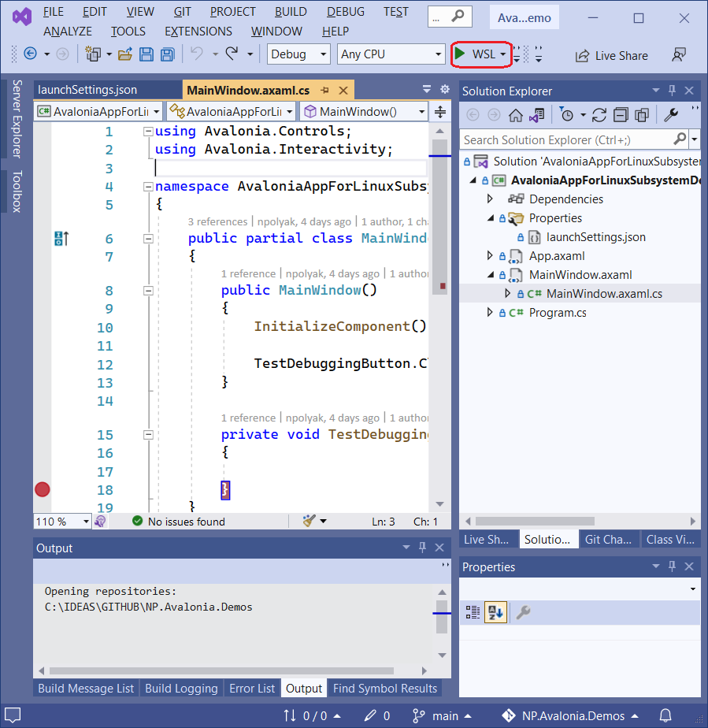Click the Search Solution Explorer field
This screenshot has width=708, height=728.
(574, 139)
